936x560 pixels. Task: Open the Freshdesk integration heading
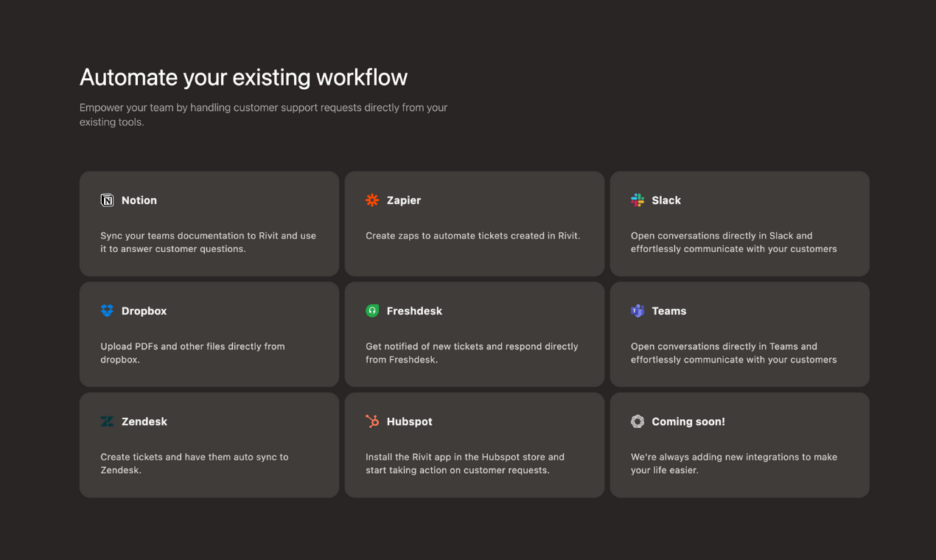point(414,311)
